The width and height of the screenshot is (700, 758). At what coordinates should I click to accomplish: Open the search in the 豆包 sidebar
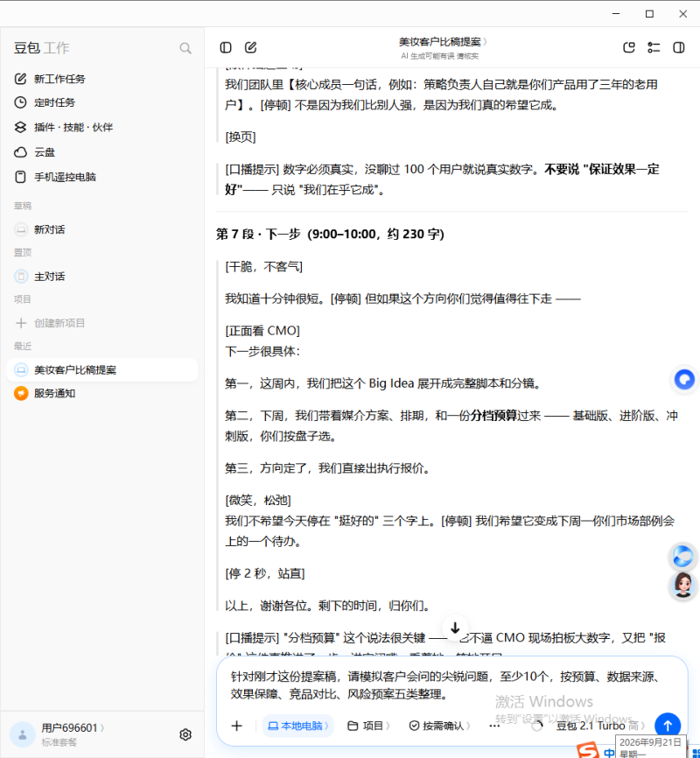185,48
